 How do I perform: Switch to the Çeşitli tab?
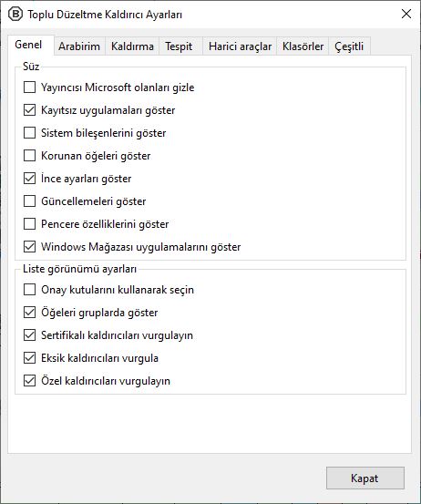click(349, 46)
